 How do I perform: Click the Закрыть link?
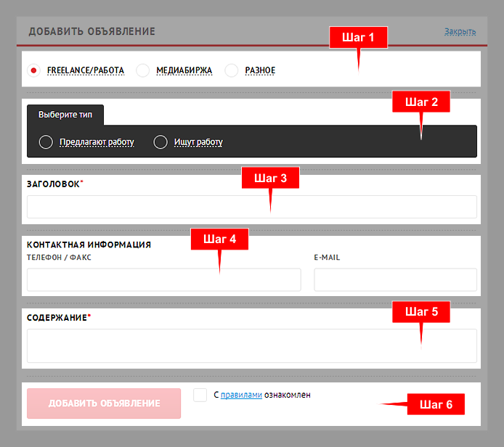click(460, 32)
